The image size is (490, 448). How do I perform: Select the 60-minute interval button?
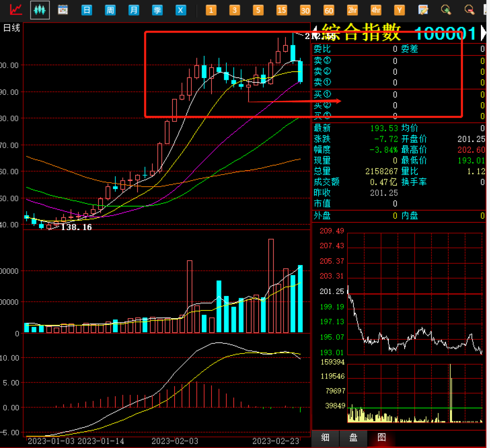click(x=328, y=10)
